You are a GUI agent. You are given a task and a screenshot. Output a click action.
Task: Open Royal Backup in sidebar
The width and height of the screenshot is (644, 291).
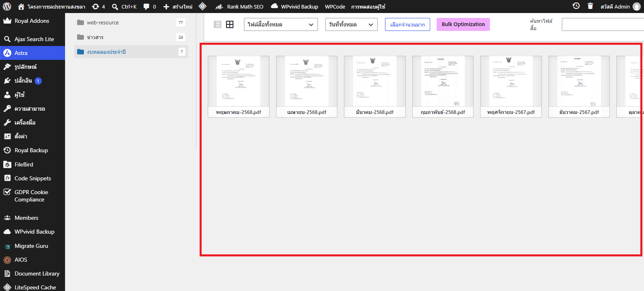click(33, 150)
